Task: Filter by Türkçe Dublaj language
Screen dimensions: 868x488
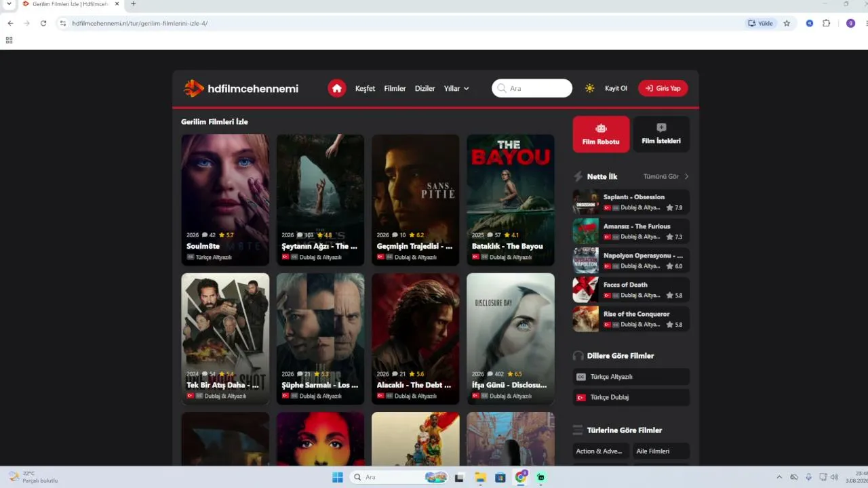Action: click(631, 397)
